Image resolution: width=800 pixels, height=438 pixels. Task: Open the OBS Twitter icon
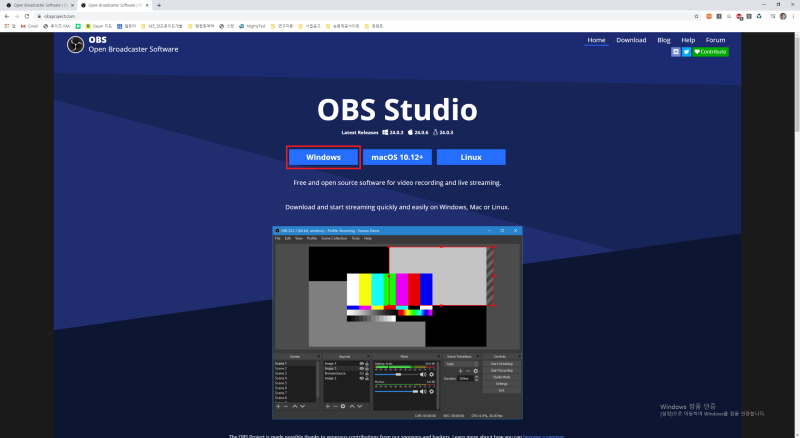[x=686, y=52]
